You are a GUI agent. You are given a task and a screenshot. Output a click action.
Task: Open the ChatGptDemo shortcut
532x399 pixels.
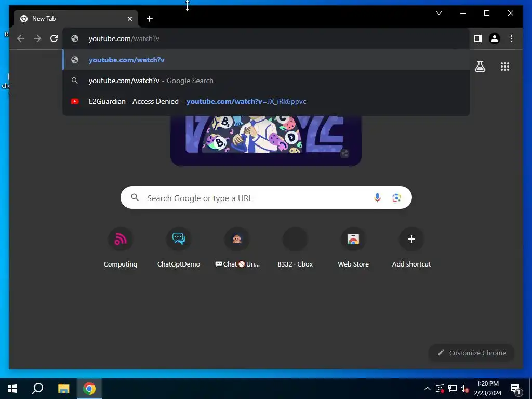[179, 248]
